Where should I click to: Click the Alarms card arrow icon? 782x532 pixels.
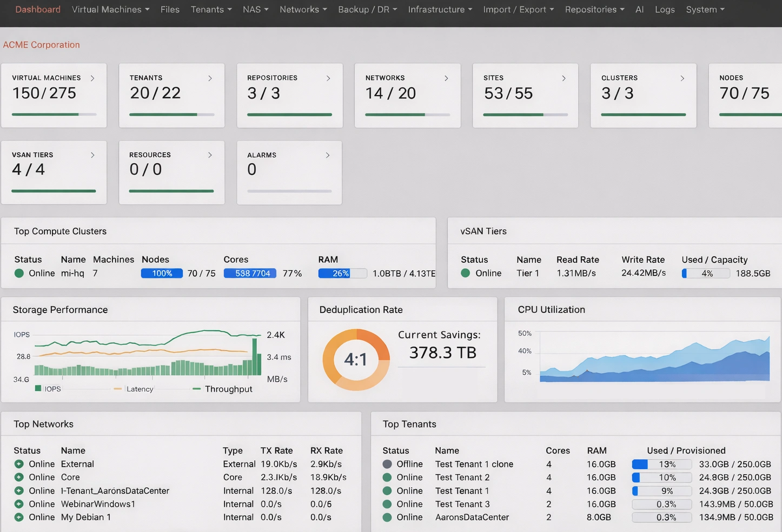[327, 155]
